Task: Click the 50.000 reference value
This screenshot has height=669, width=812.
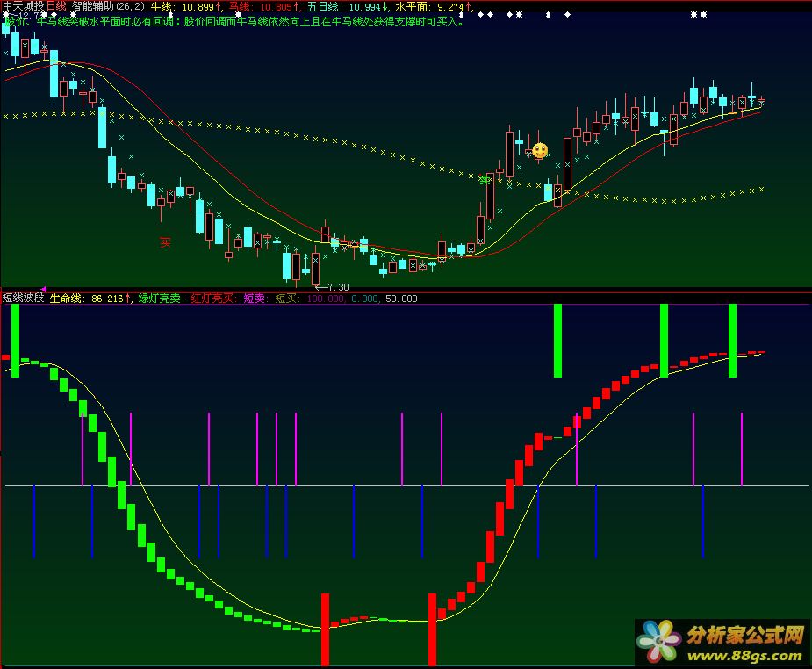Action: [x=401, y=299]
